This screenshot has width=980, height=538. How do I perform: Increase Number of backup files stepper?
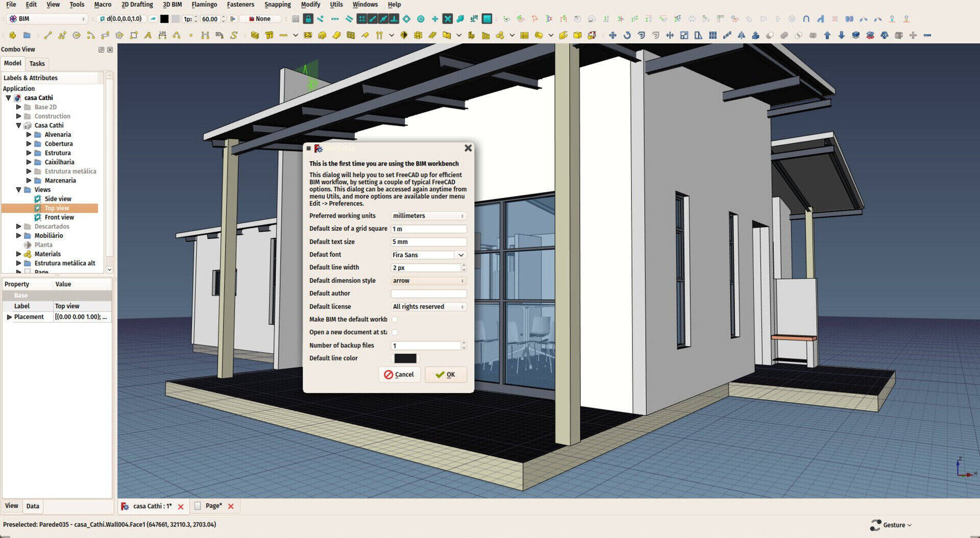tap(463, 343)
